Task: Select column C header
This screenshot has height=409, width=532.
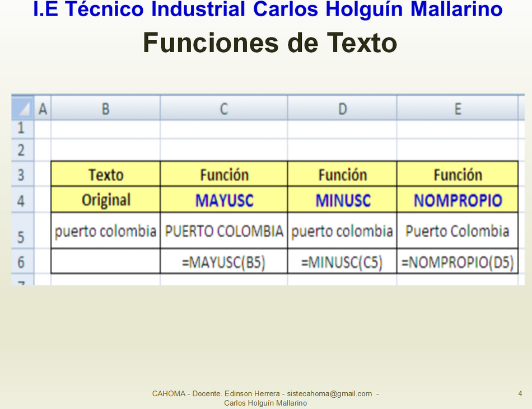Action: pos(223,109)
